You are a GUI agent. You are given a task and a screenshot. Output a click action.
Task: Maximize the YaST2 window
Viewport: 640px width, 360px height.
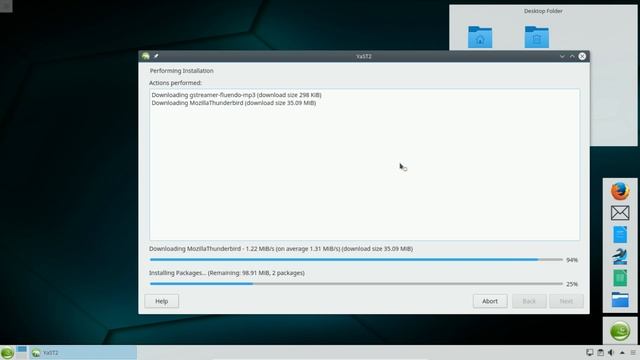(572, 56)
